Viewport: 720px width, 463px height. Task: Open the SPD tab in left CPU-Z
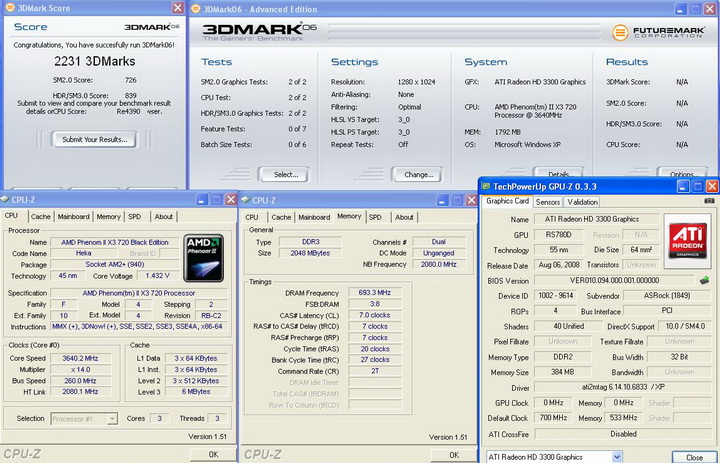click(135, 216)
